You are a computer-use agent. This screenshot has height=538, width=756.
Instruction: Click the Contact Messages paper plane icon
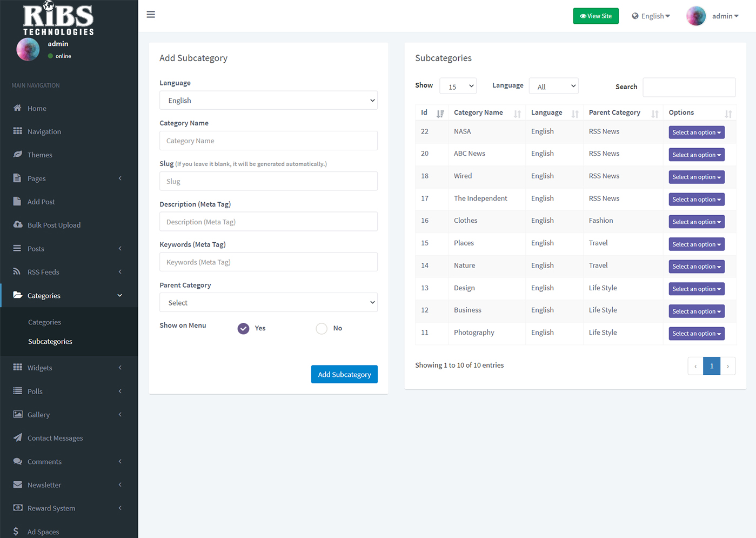point(17,438)
